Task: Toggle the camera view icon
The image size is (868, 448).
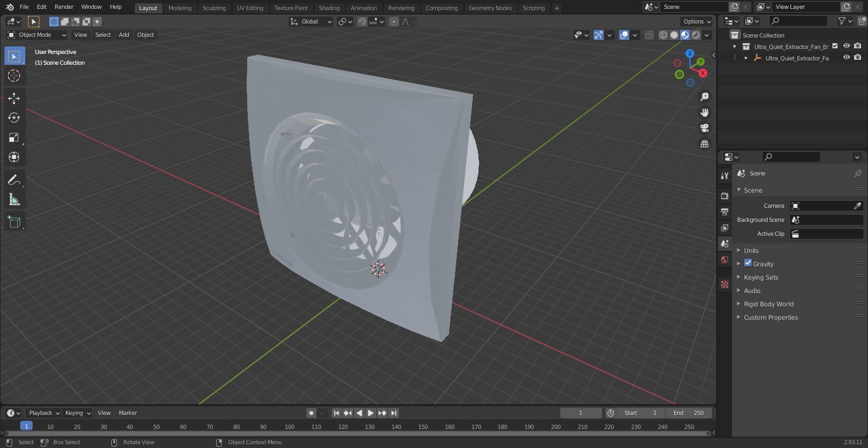Action: [704, 128]
